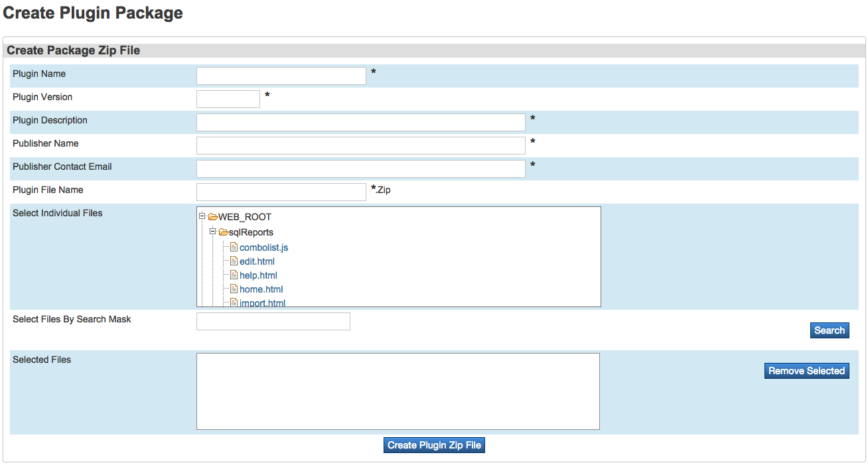This screenshot has height=473, width=868.
Task: Focus the Plugin Description input field
Action: pos(361,122)
